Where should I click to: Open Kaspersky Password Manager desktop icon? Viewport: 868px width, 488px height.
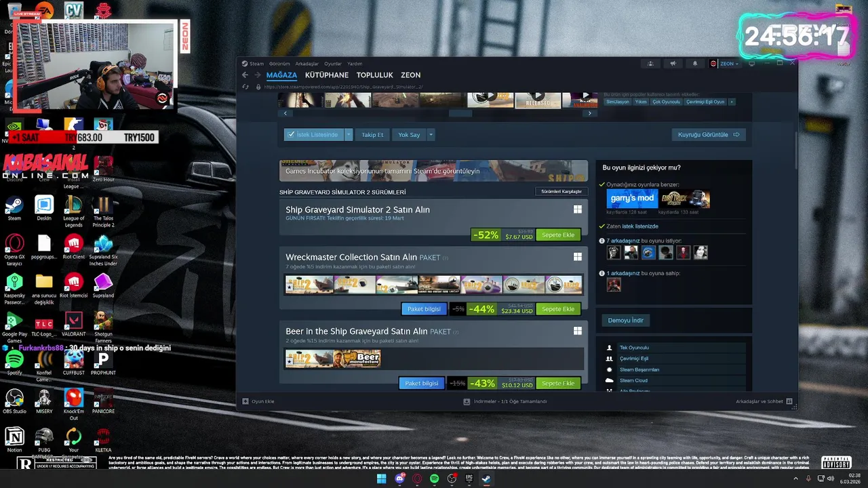point(14,289)
